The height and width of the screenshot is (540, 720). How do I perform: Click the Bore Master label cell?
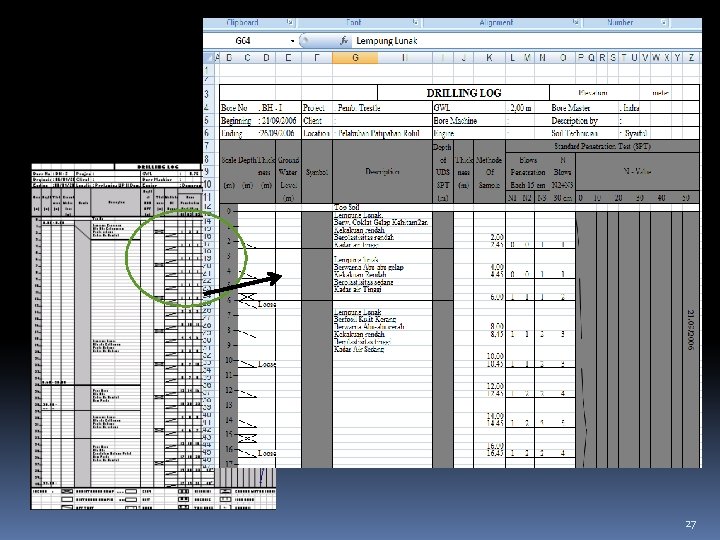pos(570,108)
